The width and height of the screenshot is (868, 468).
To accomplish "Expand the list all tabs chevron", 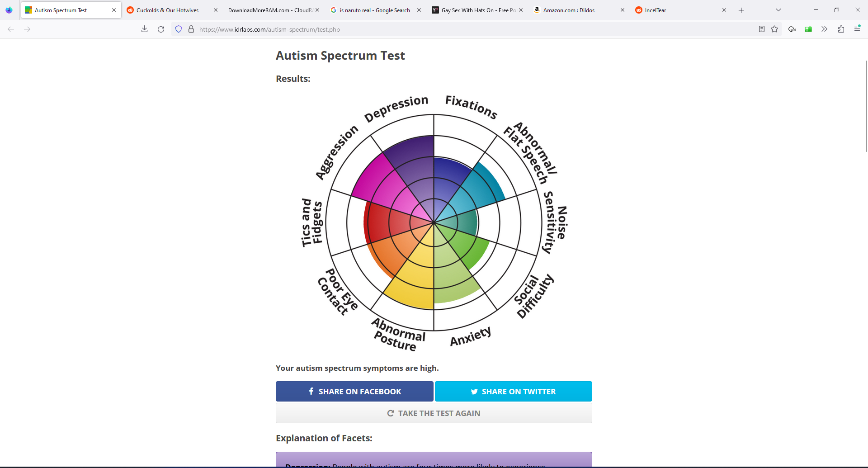I will [778, 10].
